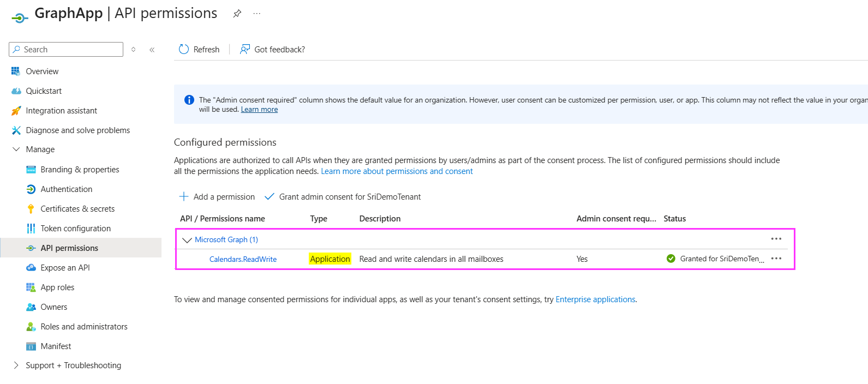Viewport: 868px width, 384px height.
Task: Click the API permissions sidebar icon
Action: click(31, 248)
